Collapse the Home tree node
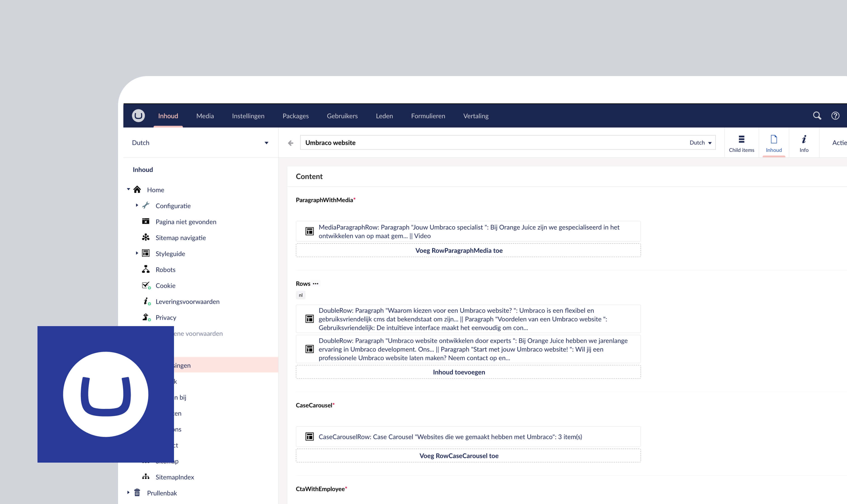This screenshot has width=847, height=504. pyautogui.click(x=128, y=189)
